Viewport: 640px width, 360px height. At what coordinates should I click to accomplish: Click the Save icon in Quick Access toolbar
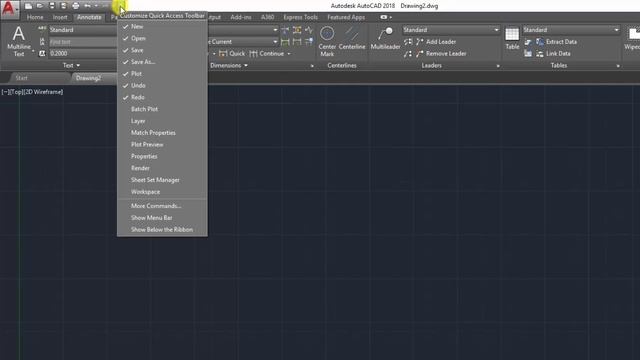coord(52,6)
